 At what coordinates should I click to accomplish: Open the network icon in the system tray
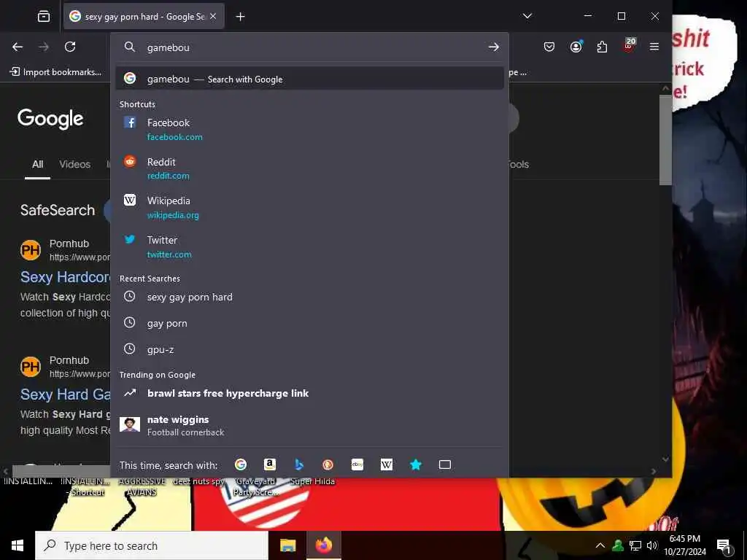635,545
